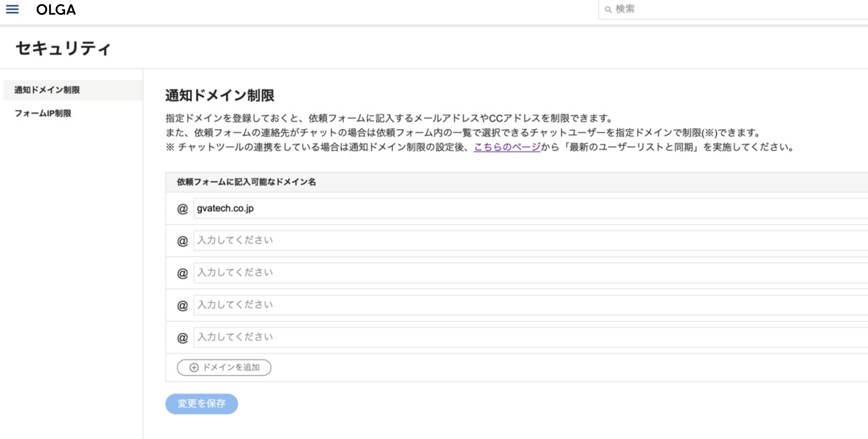
Task: Click the fifth domain input field
Action: point(530,337)
